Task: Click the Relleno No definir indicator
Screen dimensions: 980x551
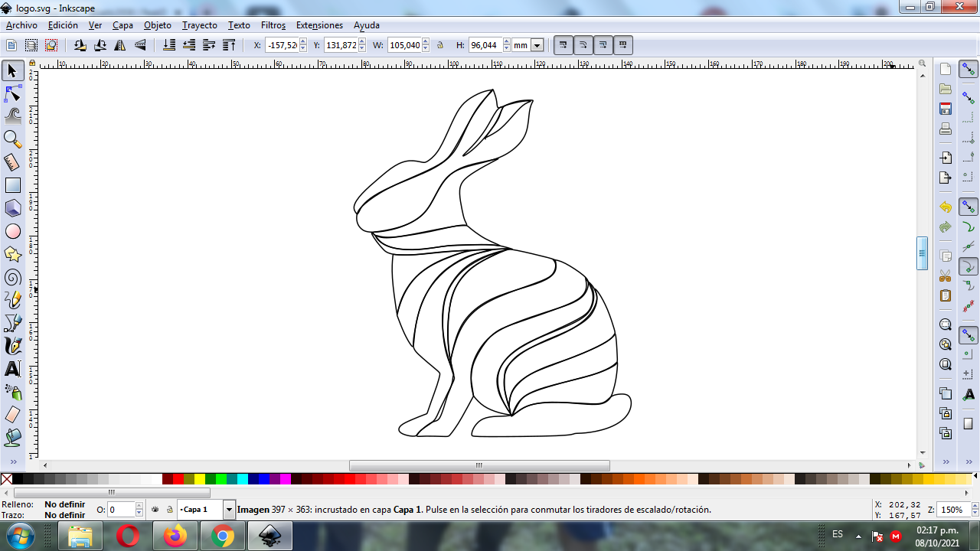Action: pos(64,504)
